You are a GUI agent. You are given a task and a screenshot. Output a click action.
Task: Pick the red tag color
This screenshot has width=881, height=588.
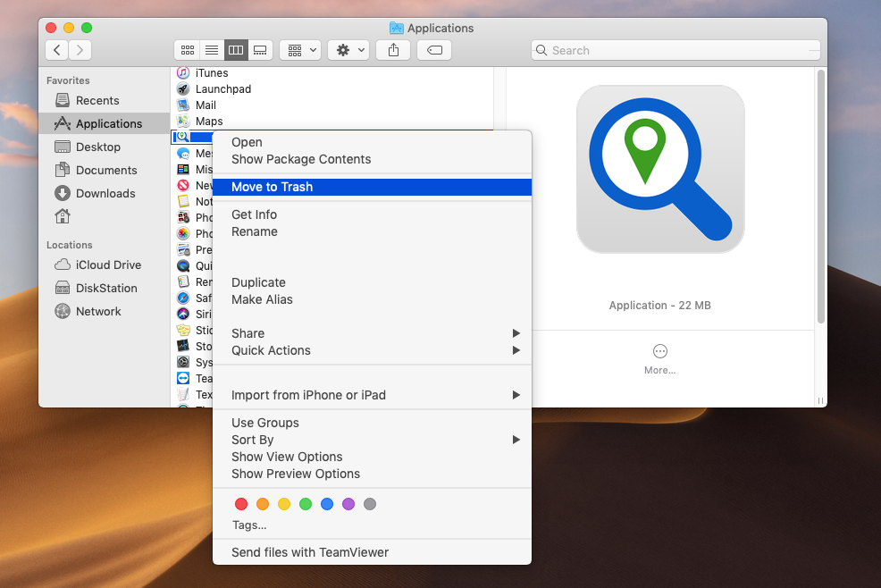[x=241, y=504]
